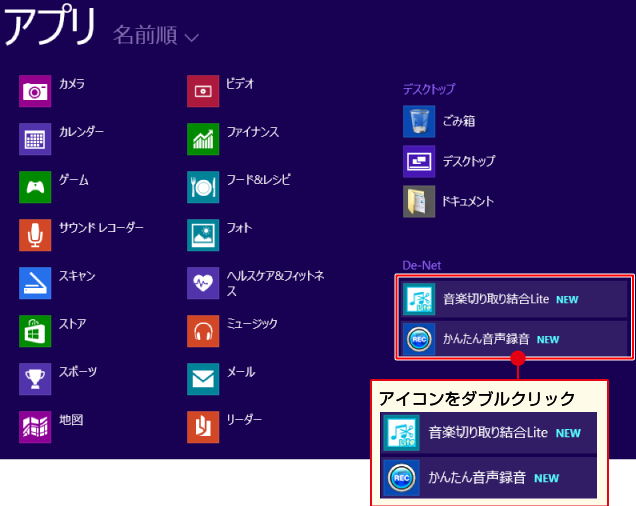This screenshot has width=636, height=506.
Task: Click the ごみ箱 text label
Action: point(459,121)
